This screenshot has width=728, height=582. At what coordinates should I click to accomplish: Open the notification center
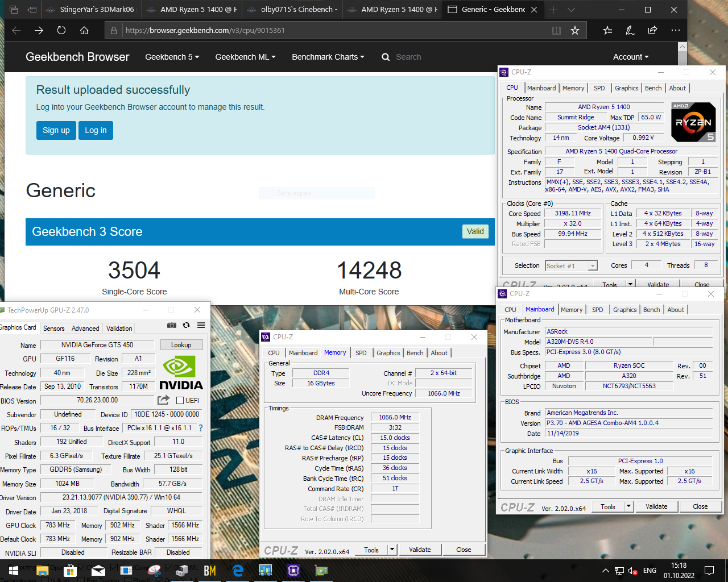(709, 571)
